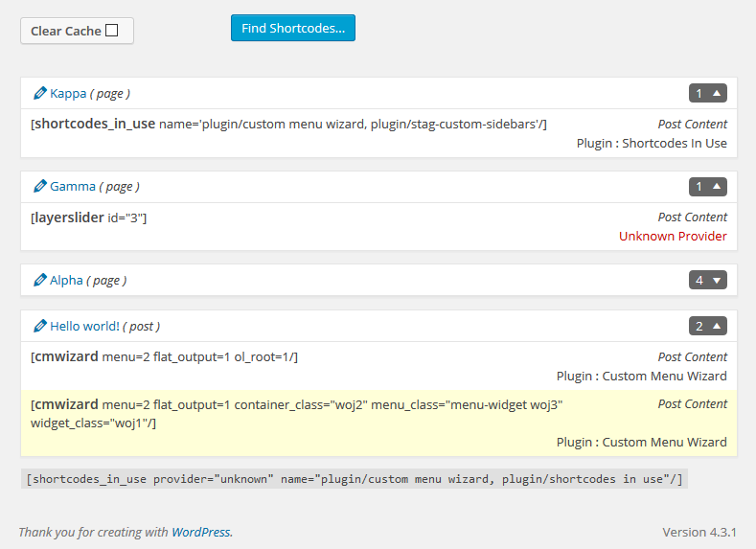
Task: Open the Hello world! post link
Action: (85, 327)
